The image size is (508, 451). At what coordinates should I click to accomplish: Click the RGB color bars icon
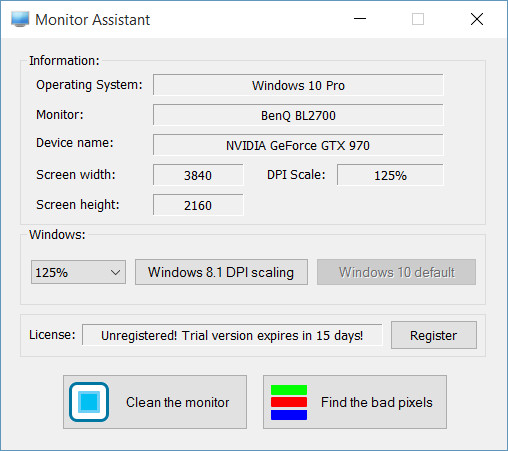tap(289, 402)
